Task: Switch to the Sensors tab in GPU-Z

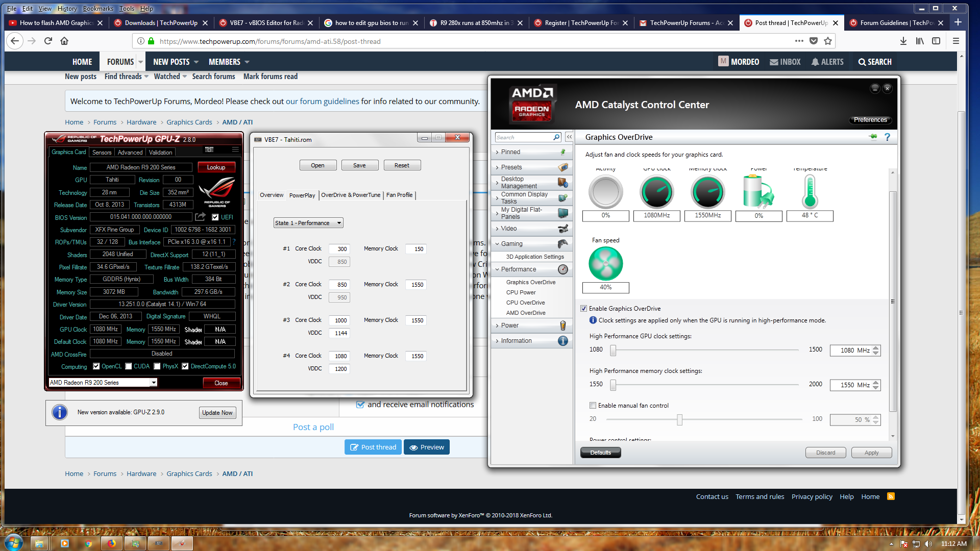Action: 102,153
